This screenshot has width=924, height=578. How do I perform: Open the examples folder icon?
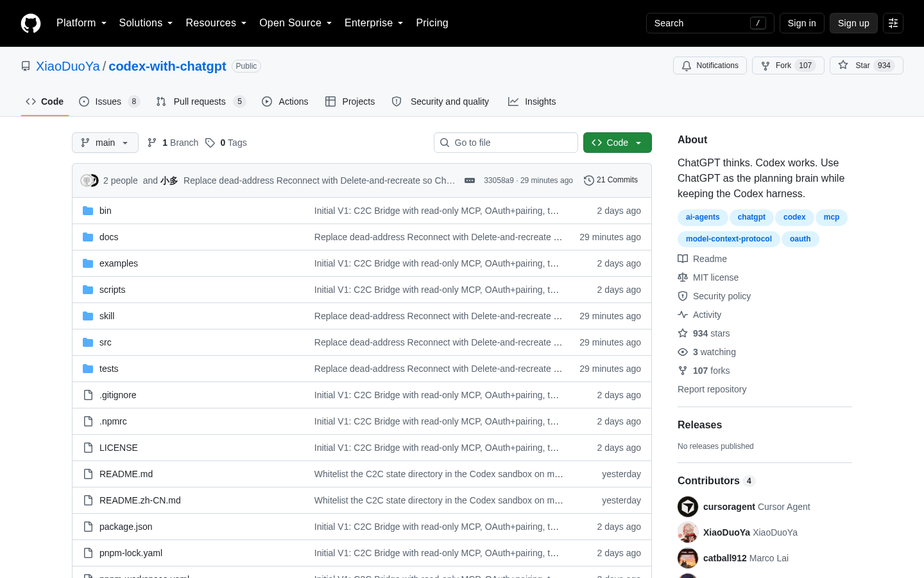[x=88, y=263]
